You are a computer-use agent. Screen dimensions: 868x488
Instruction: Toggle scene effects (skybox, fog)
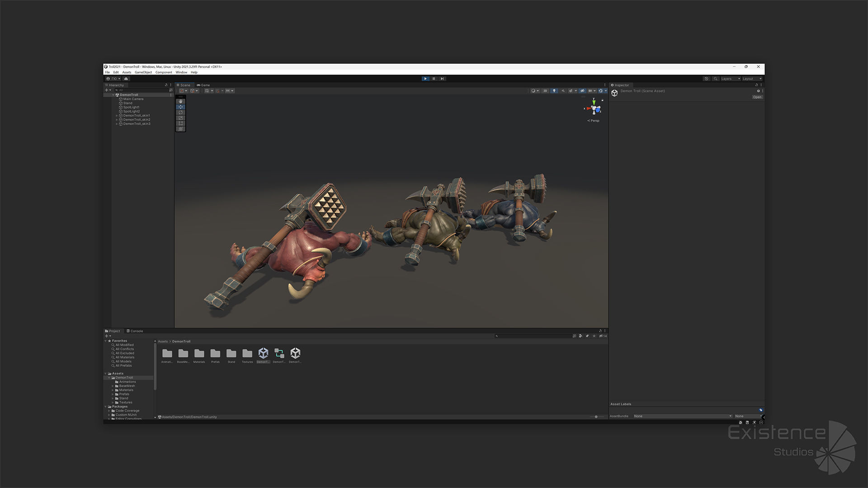[x=571, y=91]
